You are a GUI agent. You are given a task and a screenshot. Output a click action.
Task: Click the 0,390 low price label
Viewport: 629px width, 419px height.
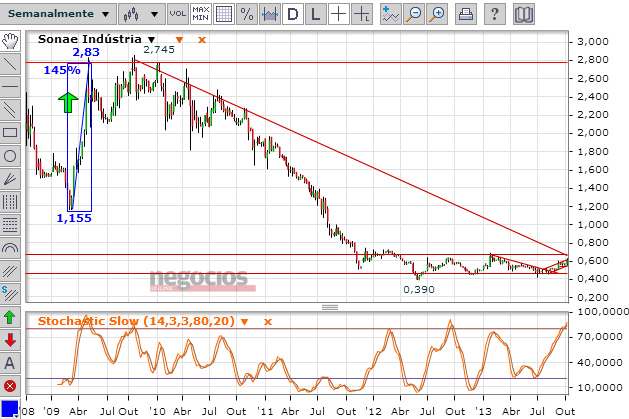point(419,289)
